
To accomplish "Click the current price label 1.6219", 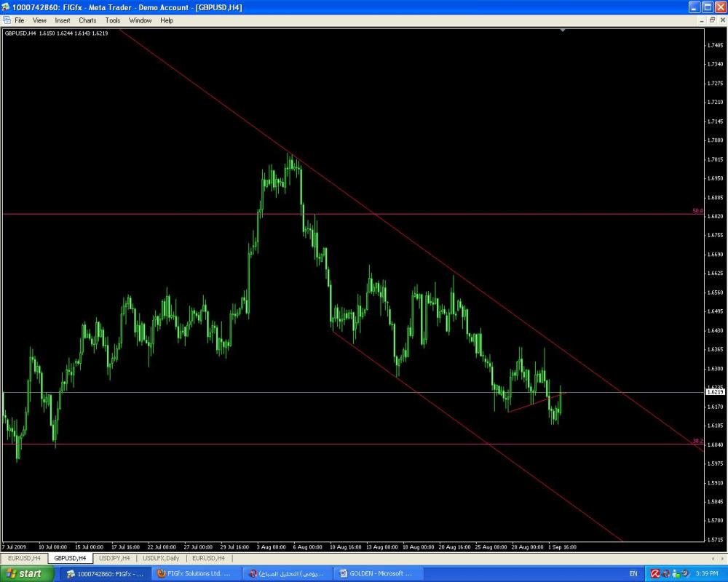I will (715, 391).
